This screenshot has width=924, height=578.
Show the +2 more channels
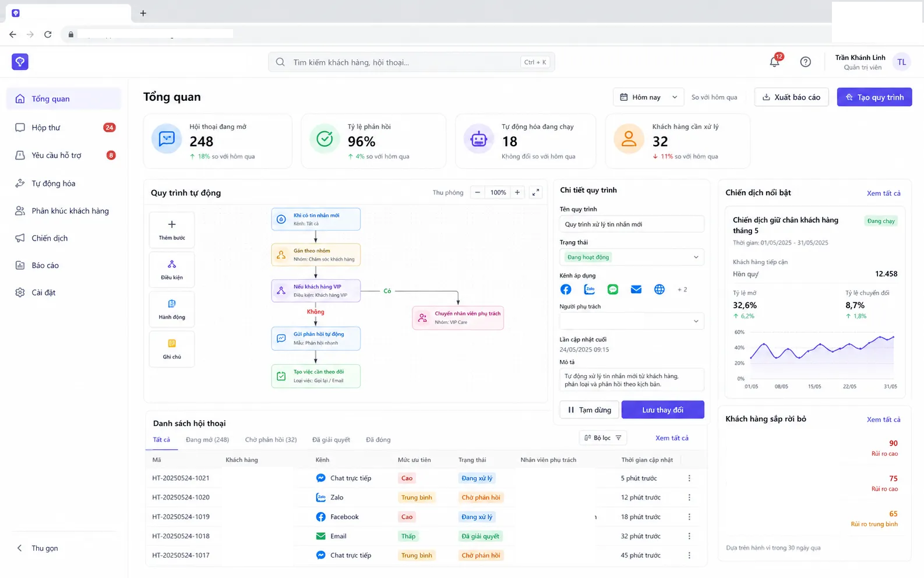click(x=682, y=290)
